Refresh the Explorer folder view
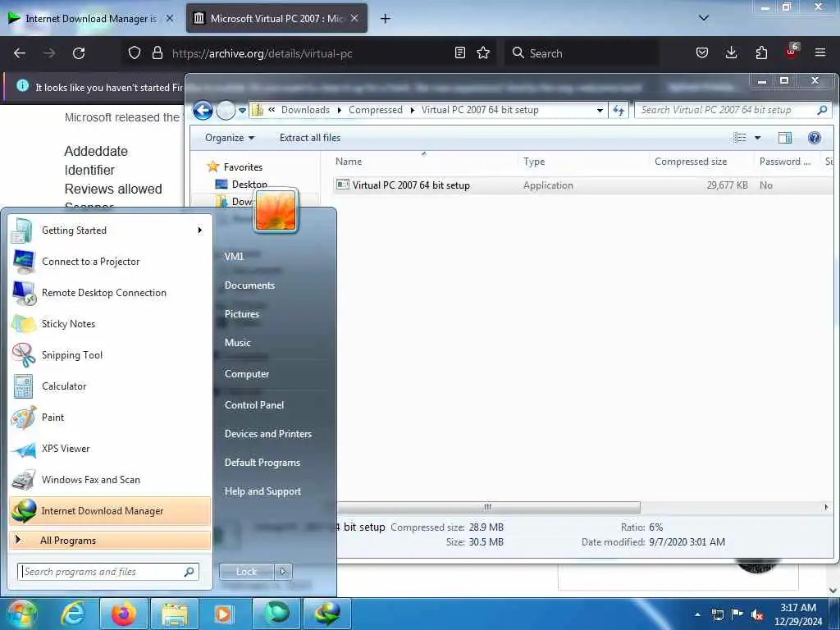 [619, 111]
